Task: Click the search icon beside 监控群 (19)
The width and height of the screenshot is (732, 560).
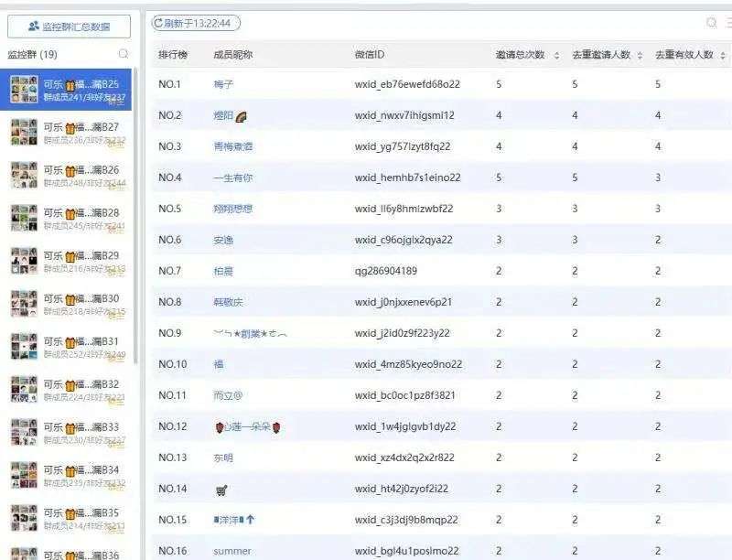Action: click(124, 55)
